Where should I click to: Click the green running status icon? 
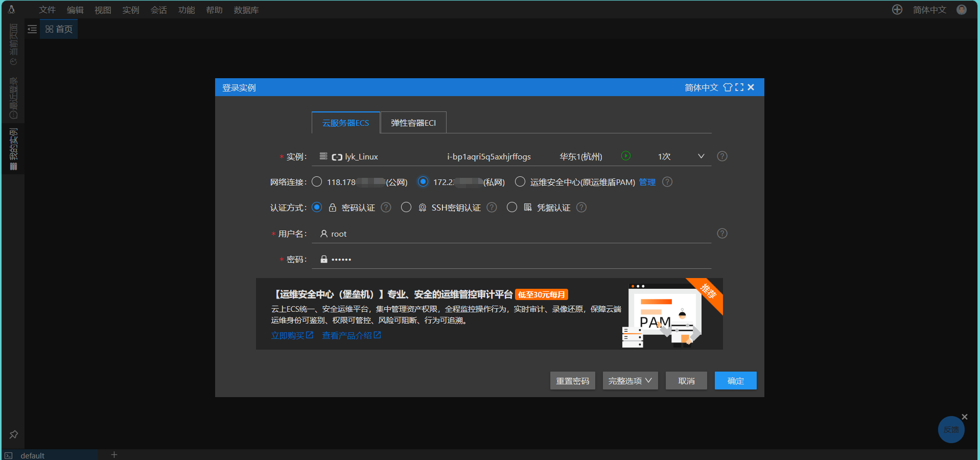pos(626,156)
